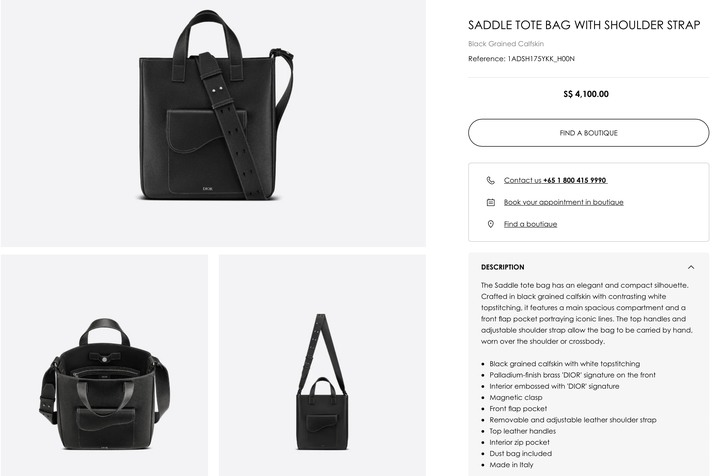Click the S$ 4,100.00 price
Screen dimensions: 720x476
(x=586, y=94)
